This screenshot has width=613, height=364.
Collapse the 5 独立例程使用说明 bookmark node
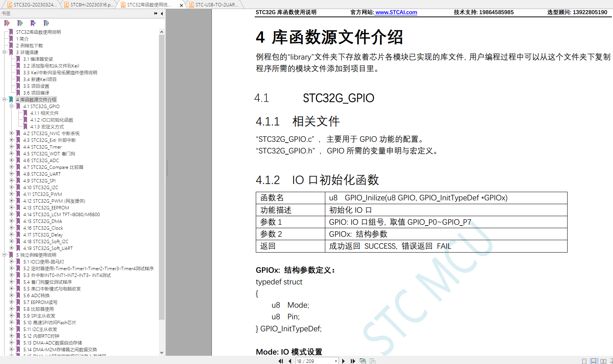tap(5, 255)
